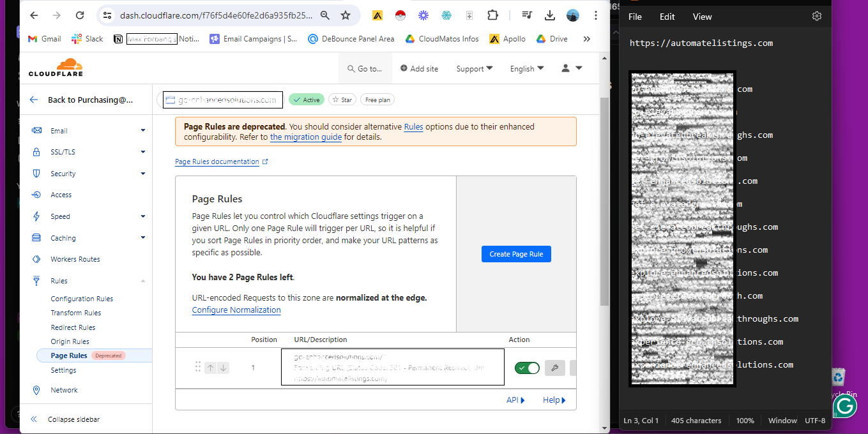Open Notepad Edit menu
The image size is (868, 434).
667,17
